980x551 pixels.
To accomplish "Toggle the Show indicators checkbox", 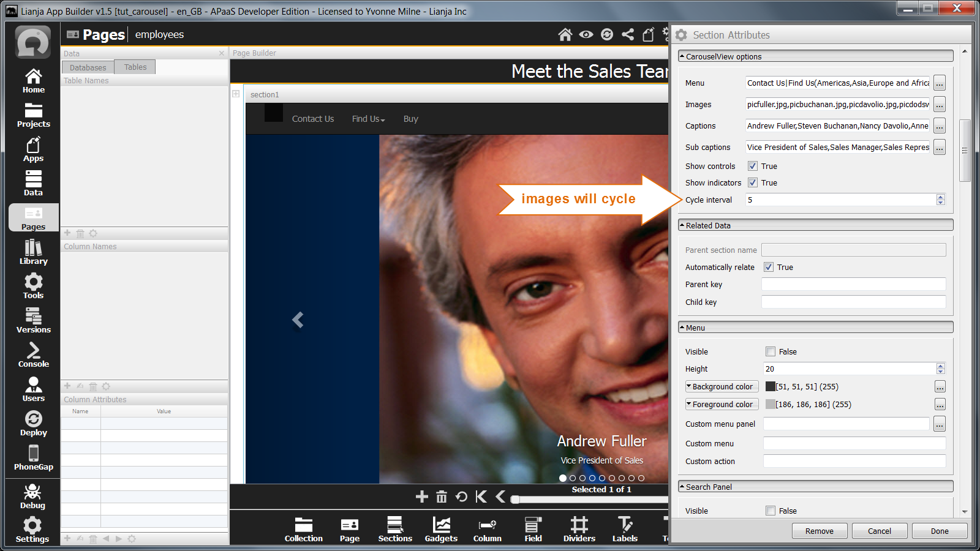I will 753,182.
